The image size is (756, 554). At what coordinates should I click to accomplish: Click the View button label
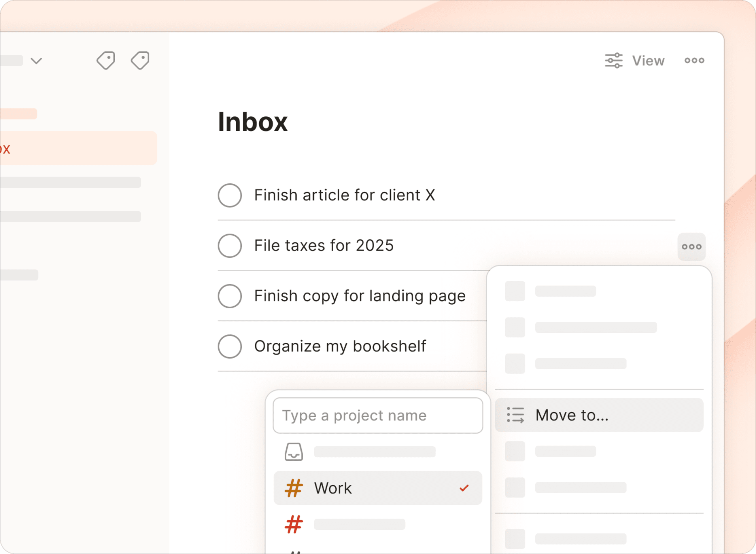point(648,61)
